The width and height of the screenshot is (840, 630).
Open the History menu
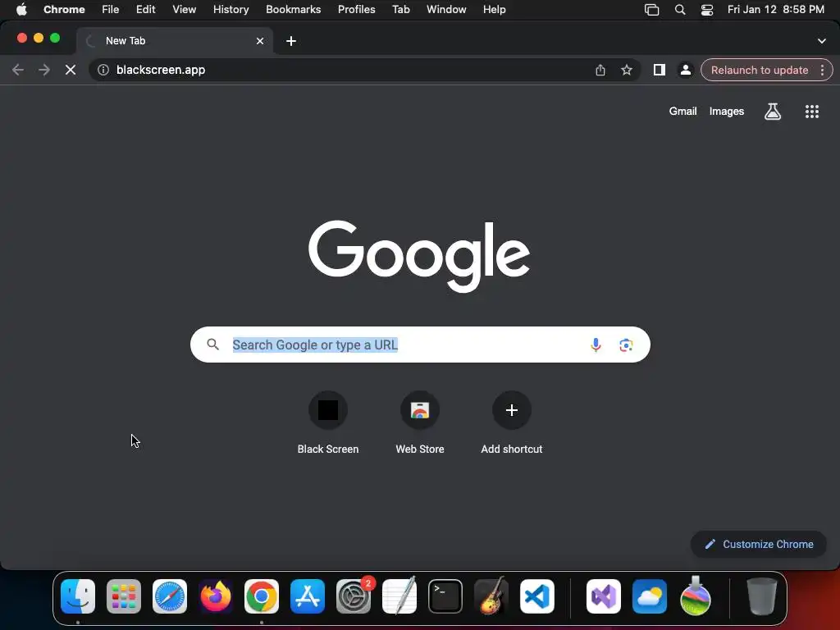tap(231, 9)
